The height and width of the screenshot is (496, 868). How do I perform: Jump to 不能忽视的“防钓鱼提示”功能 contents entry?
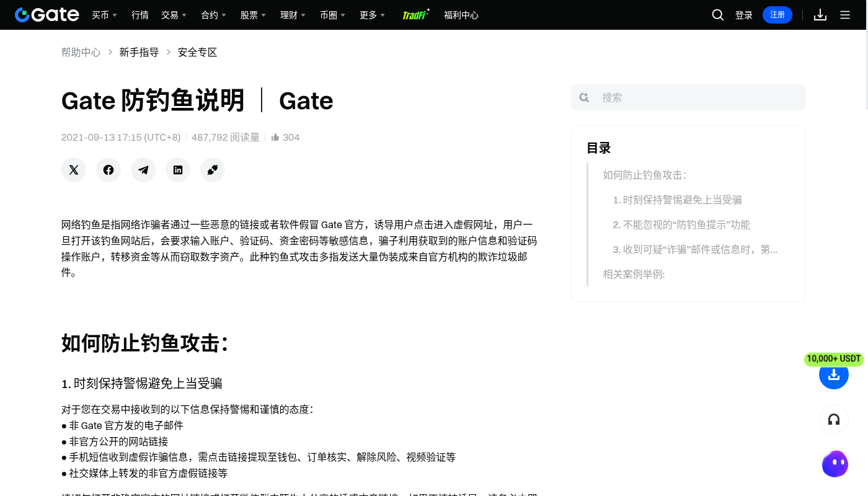tap(682, 224)
